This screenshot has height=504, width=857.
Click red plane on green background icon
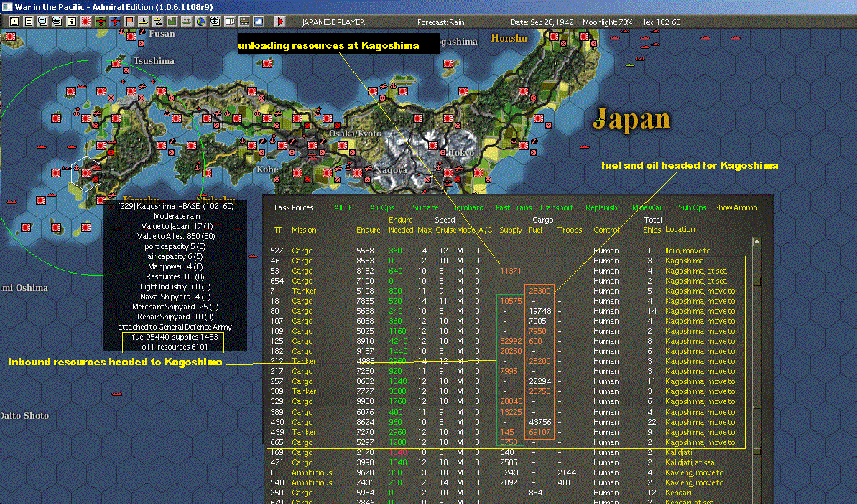click(101, 22)
